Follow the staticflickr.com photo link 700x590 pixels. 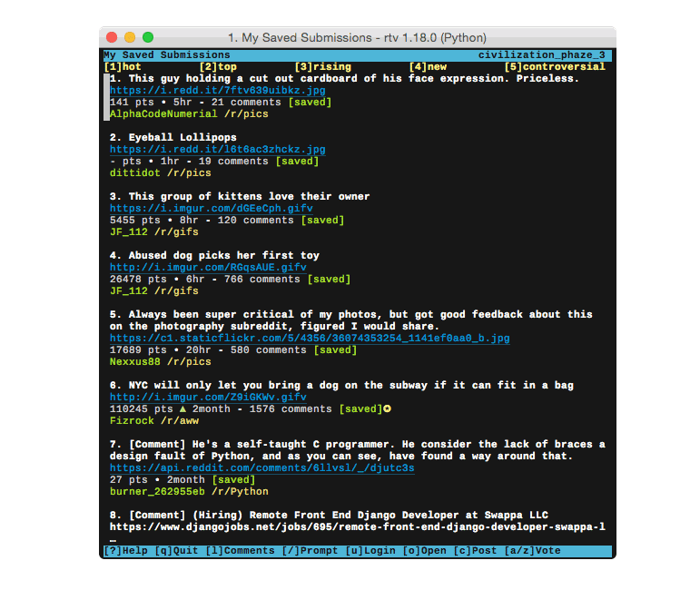click(x=310, y=339)
